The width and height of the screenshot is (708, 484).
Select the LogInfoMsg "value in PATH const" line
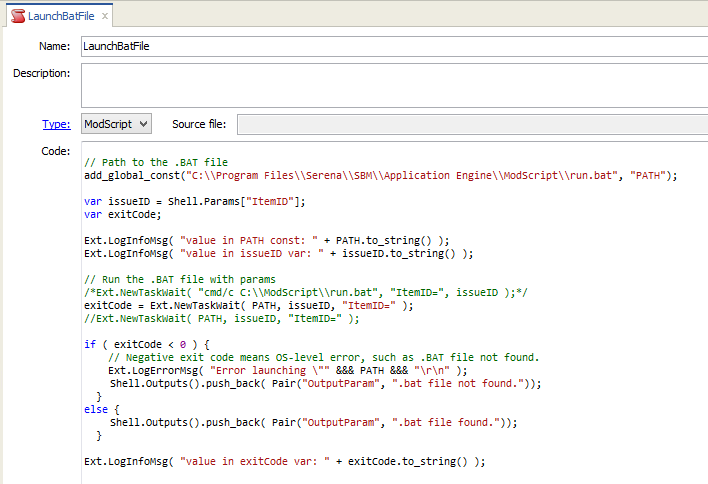pyautogui.click(x=266, y=240)
